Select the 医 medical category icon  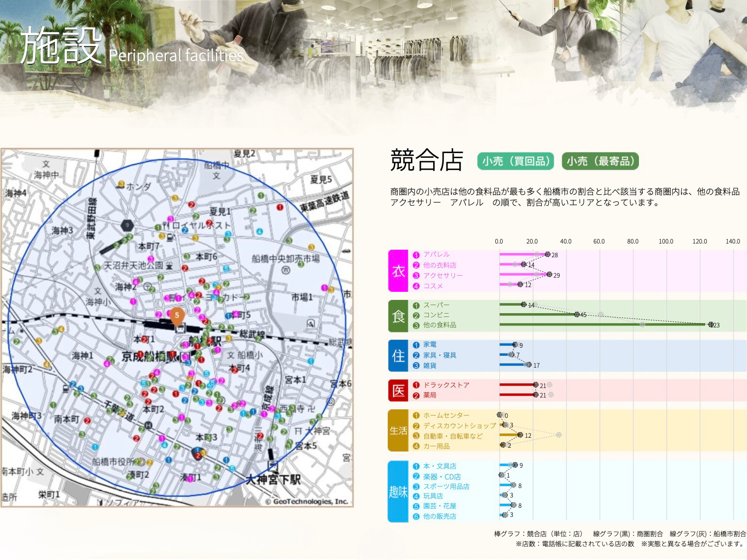[398, 390]
